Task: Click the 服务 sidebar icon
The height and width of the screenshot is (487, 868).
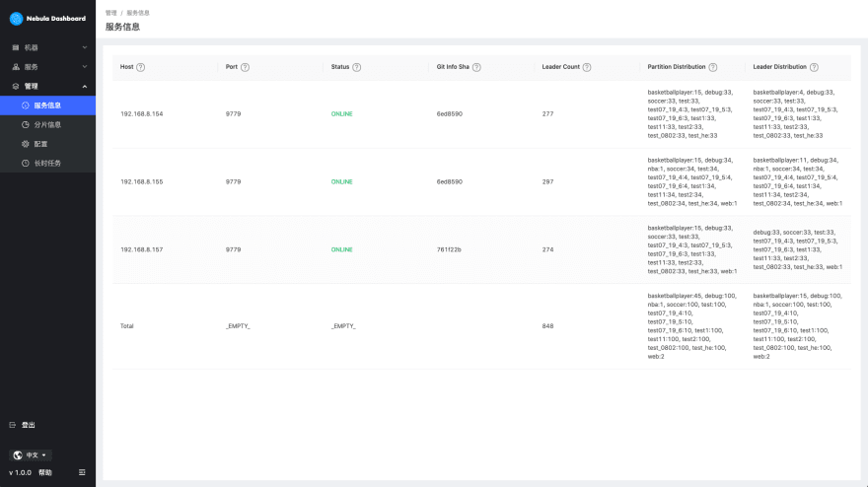Action: [16, 67]
